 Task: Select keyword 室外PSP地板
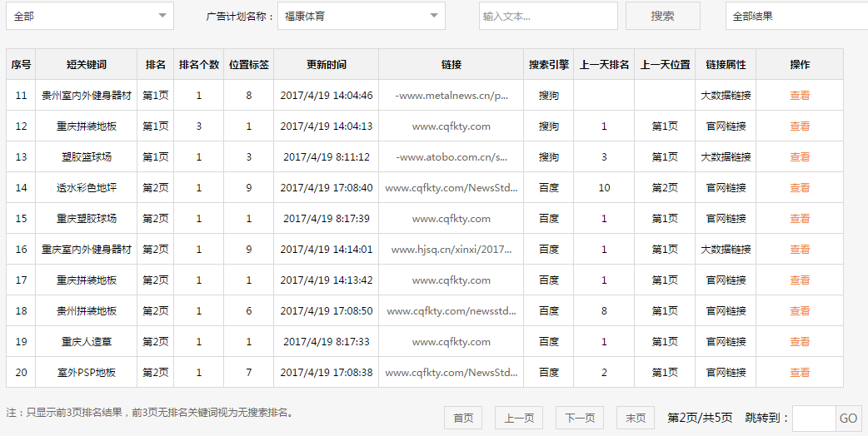tap(87, 373)
